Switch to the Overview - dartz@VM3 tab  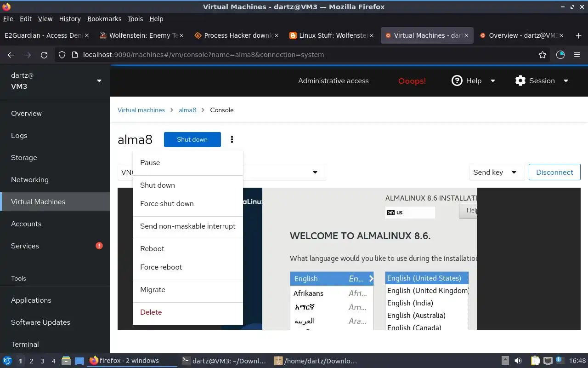click(x=522, y=35)
